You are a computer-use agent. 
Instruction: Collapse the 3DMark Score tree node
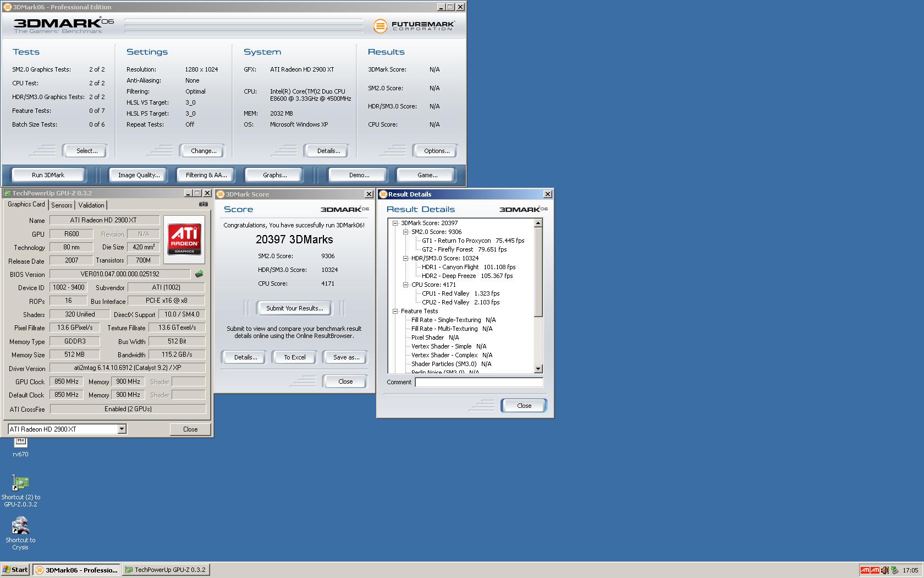[x=395, y=223]
